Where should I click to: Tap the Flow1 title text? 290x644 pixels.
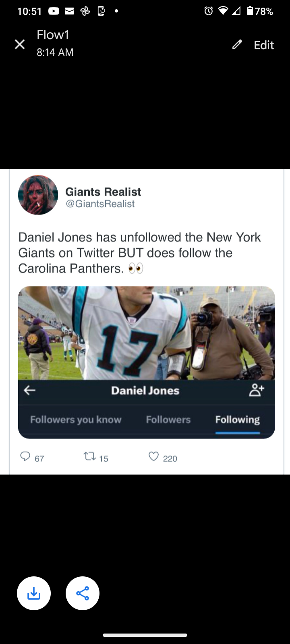[x=53, y=35]
